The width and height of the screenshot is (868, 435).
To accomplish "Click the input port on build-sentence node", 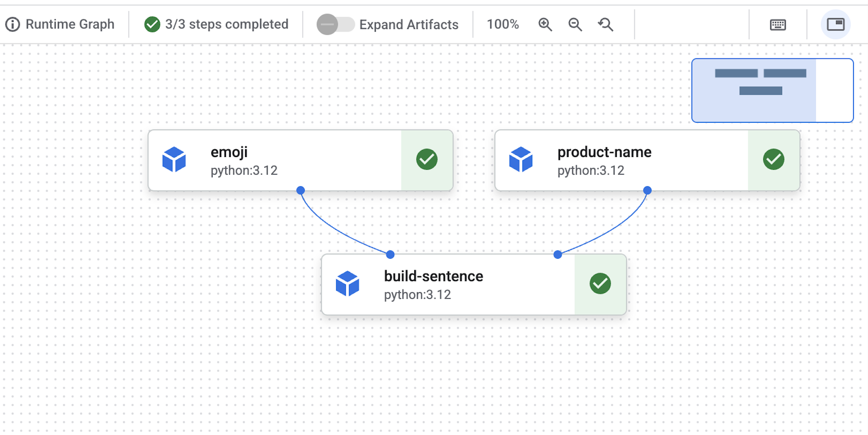I will click(389, 254).
